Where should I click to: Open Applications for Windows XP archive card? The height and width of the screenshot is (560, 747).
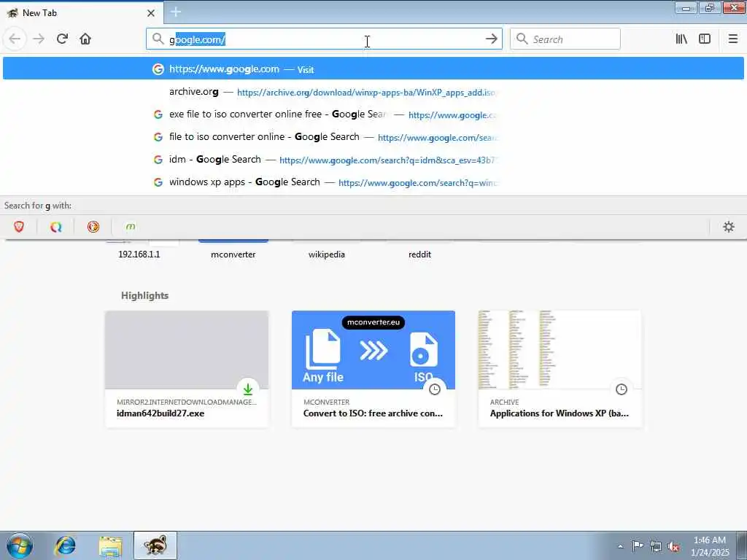tap(560, 369)
